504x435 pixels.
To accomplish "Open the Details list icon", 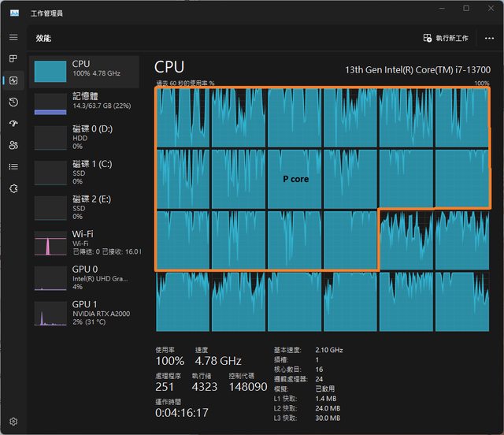I will pos(13,166).
